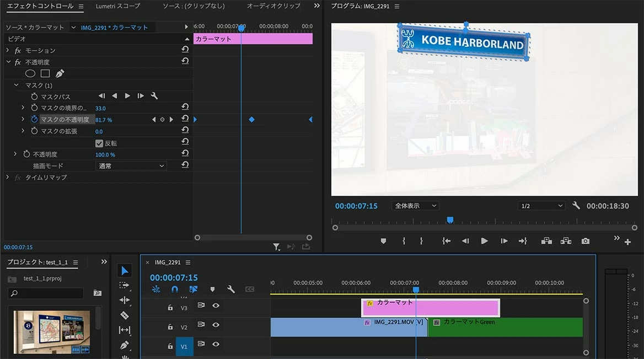Select the rectangle mask tool under 不透明度
The image size is (644, 359).
pos(45,73)
